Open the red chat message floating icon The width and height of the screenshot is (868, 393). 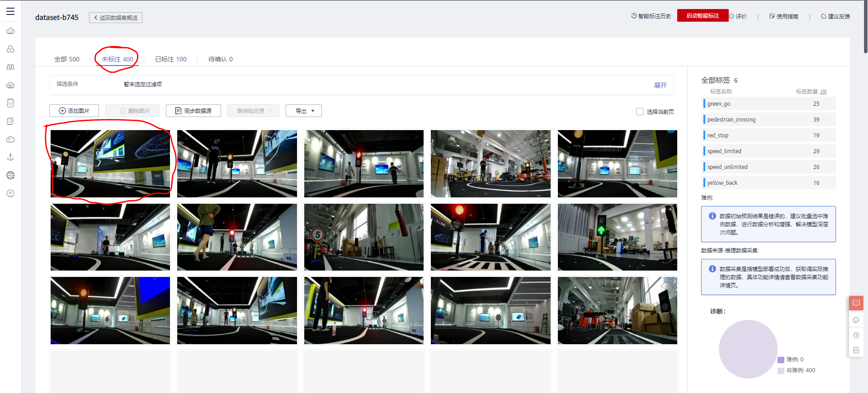coord(856,303)
